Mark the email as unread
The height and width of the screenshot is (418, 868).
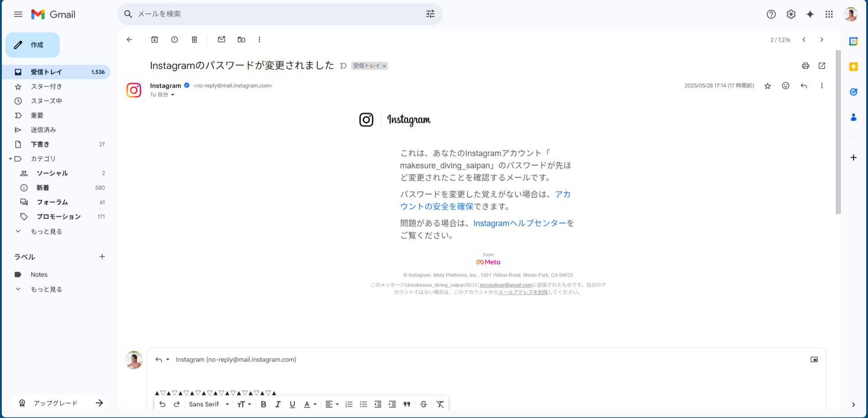coord(222,40)
